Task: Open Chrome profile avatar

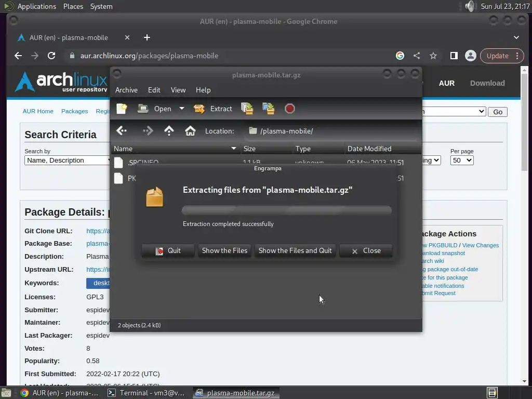Action: click(471, 56)
